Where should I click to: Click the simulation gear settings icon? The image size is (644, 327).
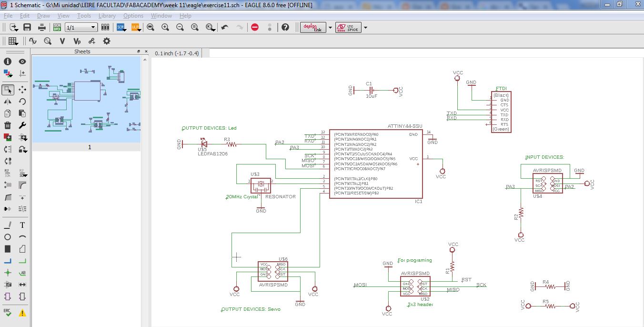(106, 41)
